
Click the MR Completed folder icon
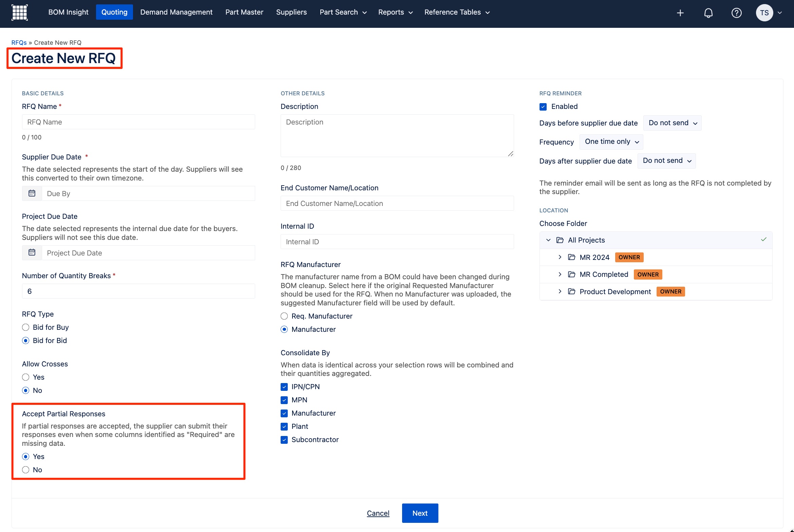click(x=571, y=274)
